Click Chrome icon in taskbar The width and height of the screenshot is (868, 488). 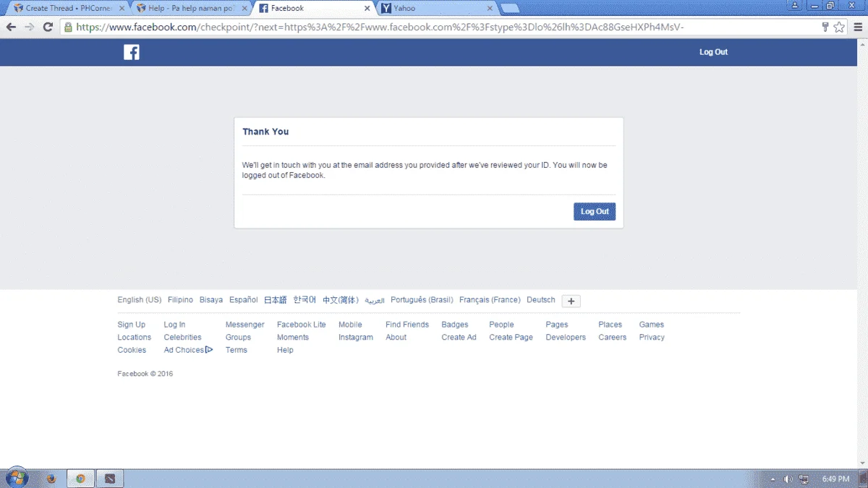(x=80, y=479)
